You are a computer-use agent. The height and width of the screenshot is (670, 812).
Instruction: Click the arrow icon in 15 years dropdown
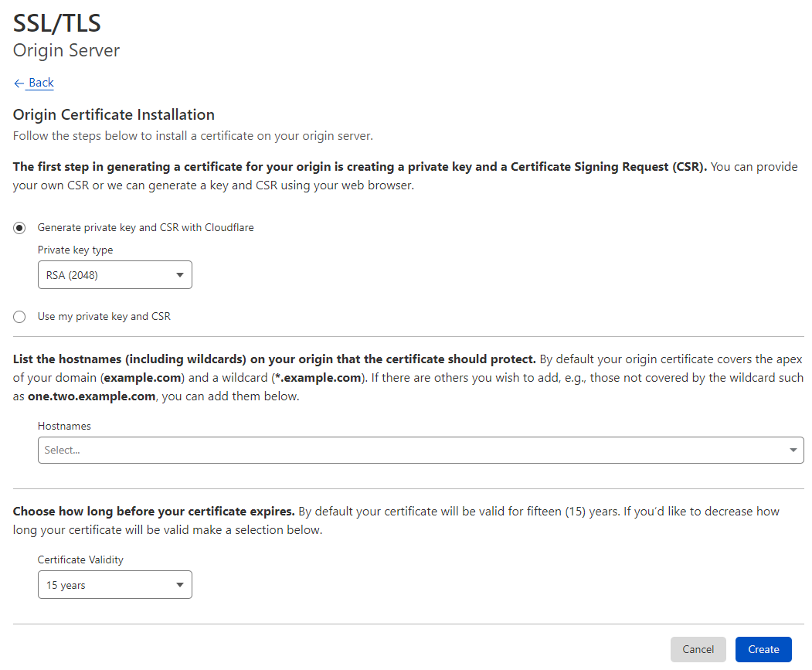click(x=180, y=586)
